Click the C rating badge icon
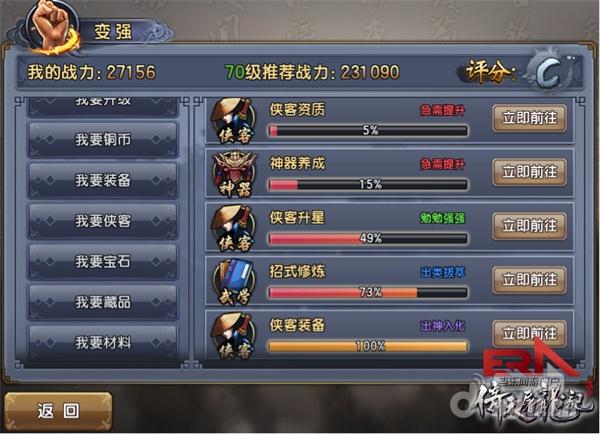This screenshot has width=600, height=434. (x=550, y=70)
